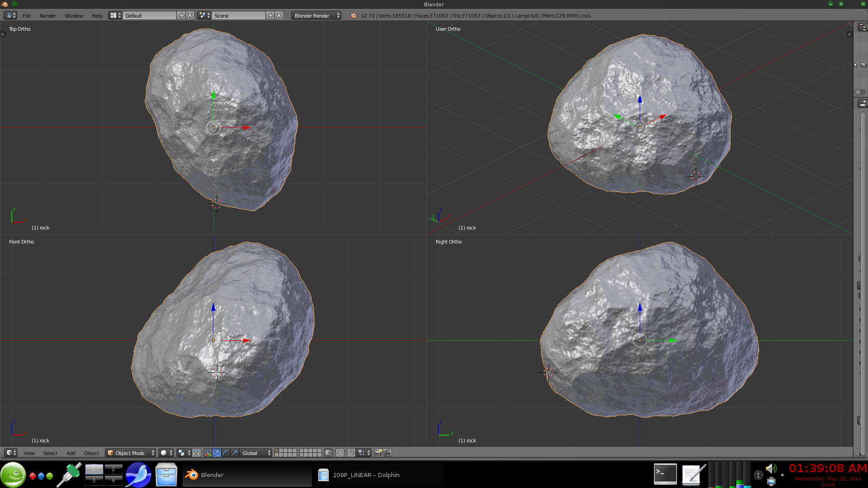Switch to virtual desktop 2
868x488 pixels.
(x=113, y=469)
